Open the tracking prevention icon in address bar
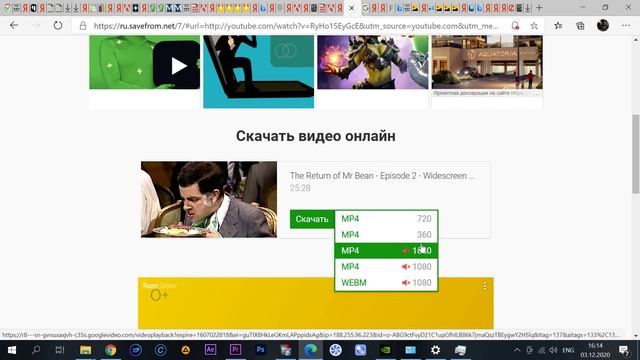 (x=515, y=26)
